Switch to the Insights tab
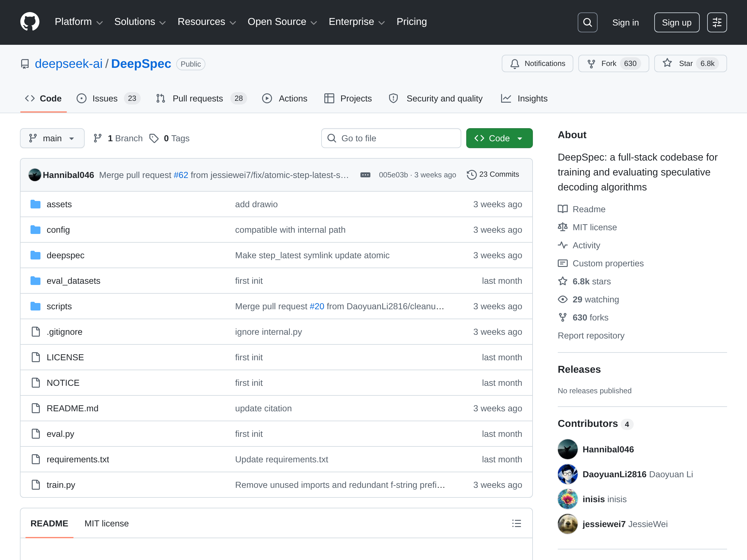 524,99
